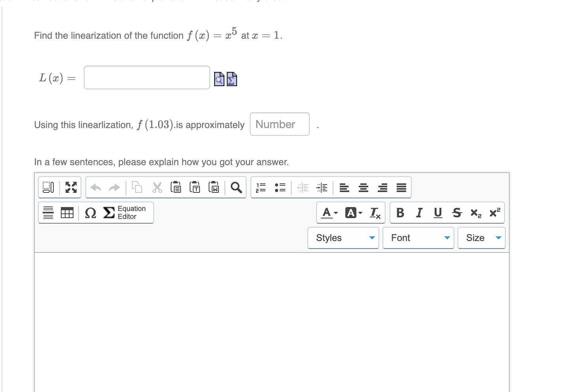Screen dimensions: 580x392
Task: Maximize the editor with the expand icon
Action: 71,187
